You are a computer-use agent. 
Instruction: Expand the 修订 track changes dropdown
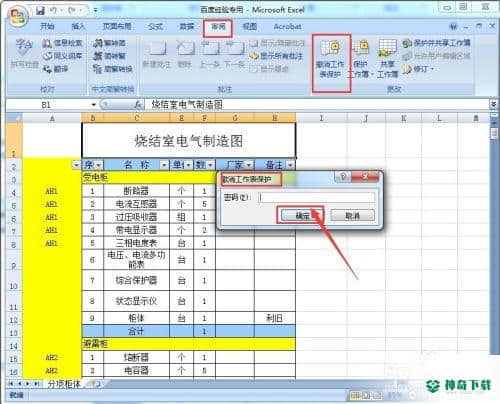418,69
